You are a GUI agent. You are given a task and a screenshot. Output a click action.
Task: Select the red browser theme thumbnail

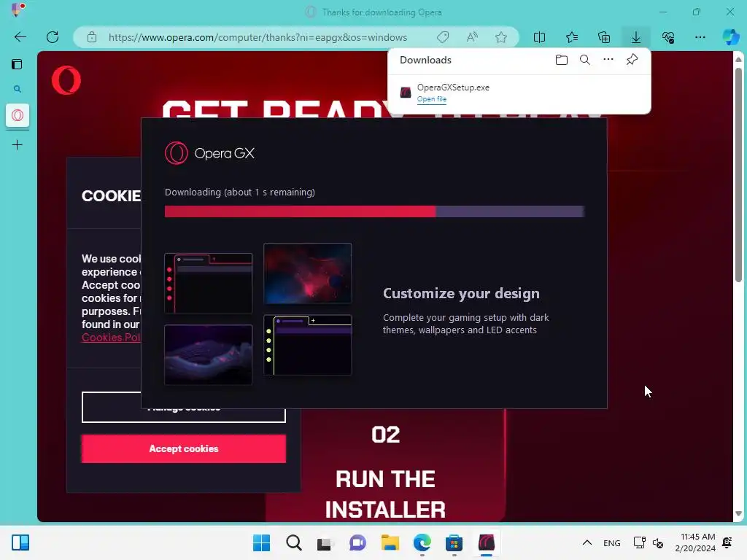coord(208,284)
